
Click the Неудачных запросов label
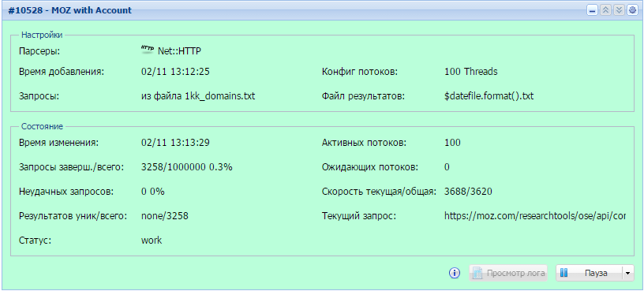66,192
